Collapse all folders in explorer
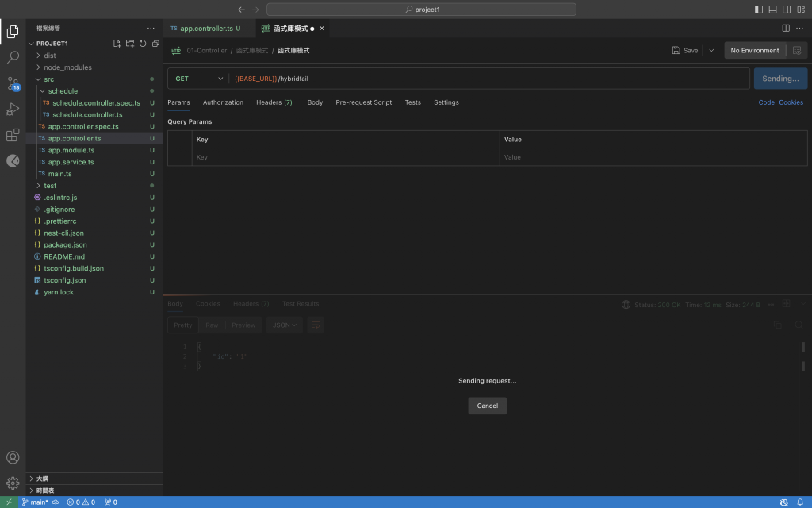Screen dimensions: 812x508 coord(155,44)
